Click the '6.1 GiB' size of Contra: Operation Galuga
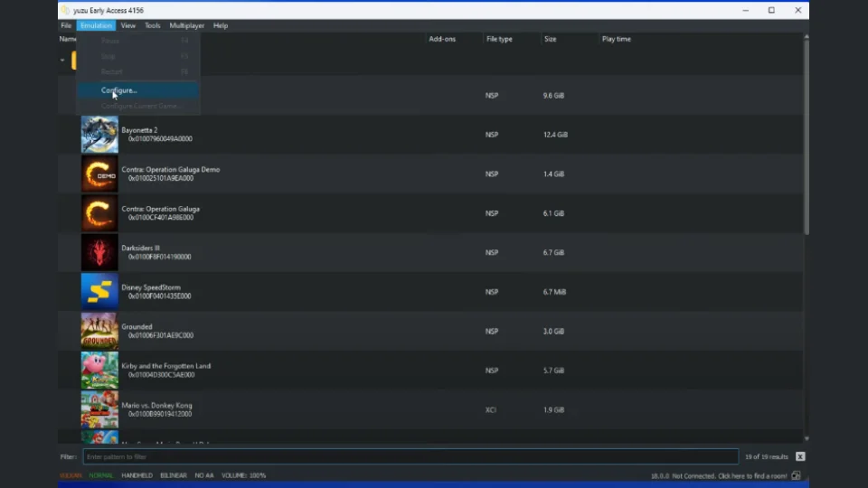The image size is (868, 488). click(x=553, y=213)
